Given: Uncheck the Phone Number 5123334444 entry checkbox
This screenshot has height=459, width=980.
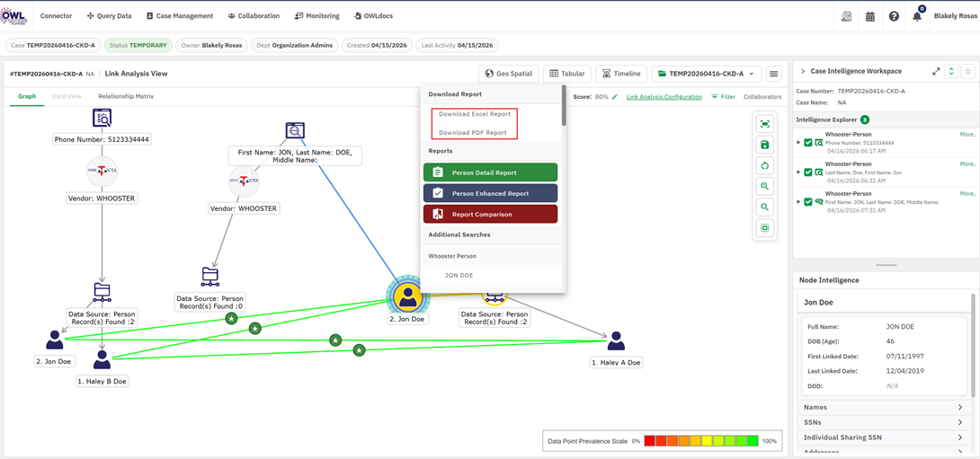Looking at the screenshot, I should (808, 143).
